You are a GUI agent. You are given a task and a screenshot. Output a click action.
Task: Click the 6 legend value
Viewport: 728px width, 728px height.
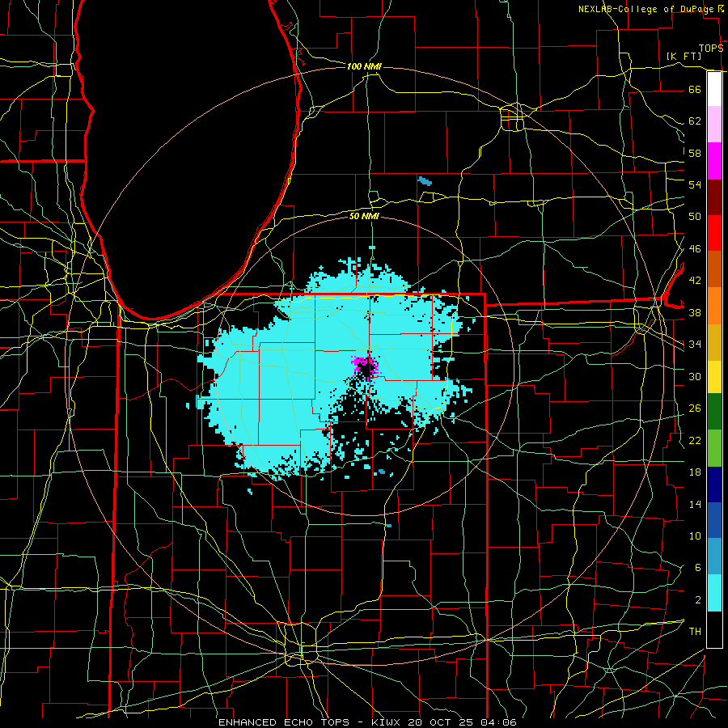point(697,568)
